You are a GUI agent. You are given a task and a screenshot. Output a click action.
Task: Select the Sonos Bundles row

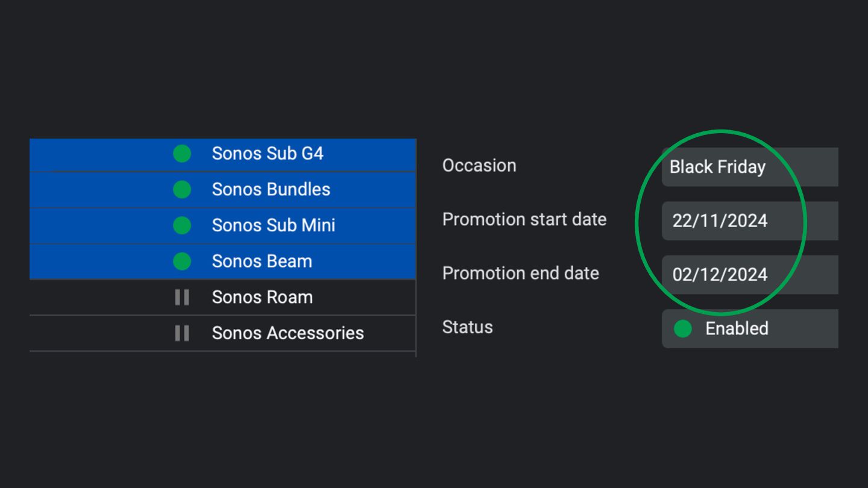pos(271,190)
